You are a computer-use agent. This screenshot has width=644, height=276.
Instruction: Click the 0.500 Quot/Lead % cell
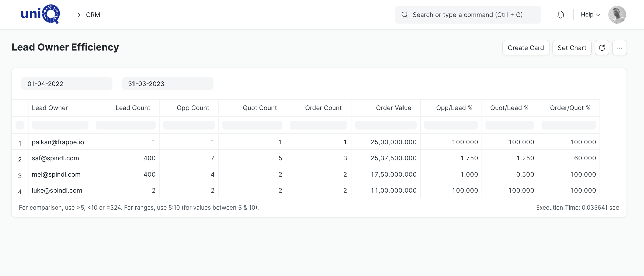tap(510, 174)
